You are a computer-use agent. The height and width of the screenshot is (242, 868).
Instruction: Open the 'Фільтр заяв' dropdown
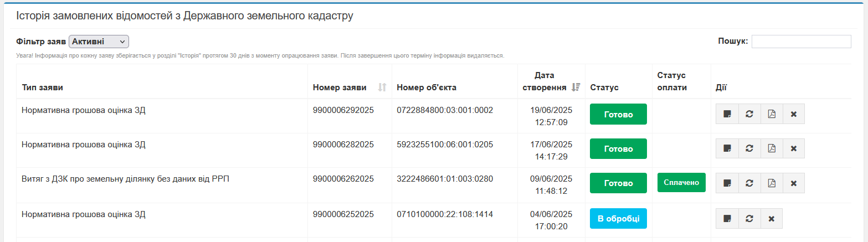tap(99, 42)
